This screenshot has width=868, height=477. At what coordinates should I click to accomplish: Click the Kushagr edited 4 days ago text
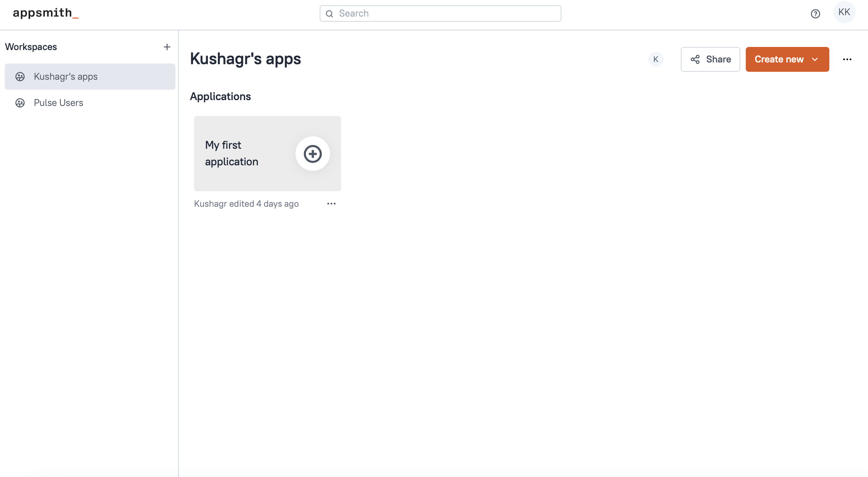point(246,204)
